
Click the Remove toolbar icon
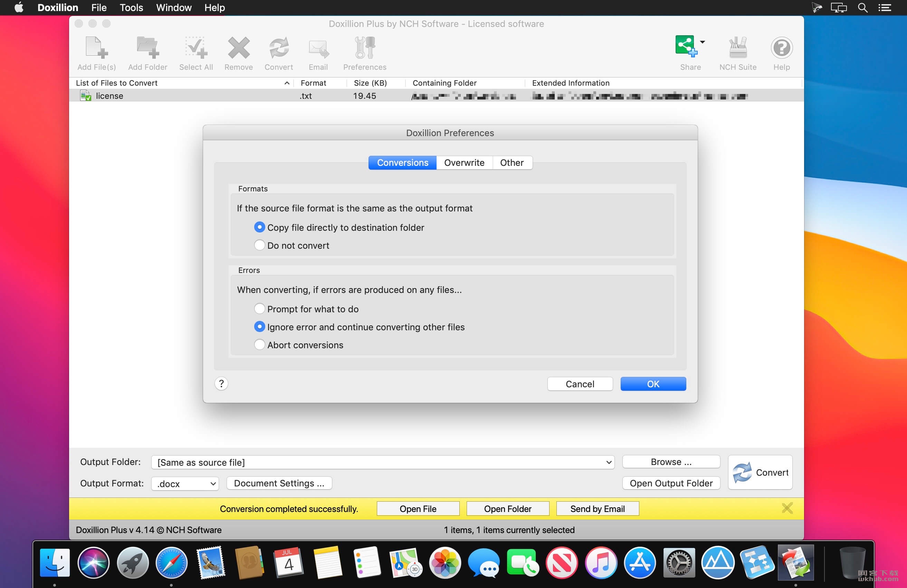point(239,48)
